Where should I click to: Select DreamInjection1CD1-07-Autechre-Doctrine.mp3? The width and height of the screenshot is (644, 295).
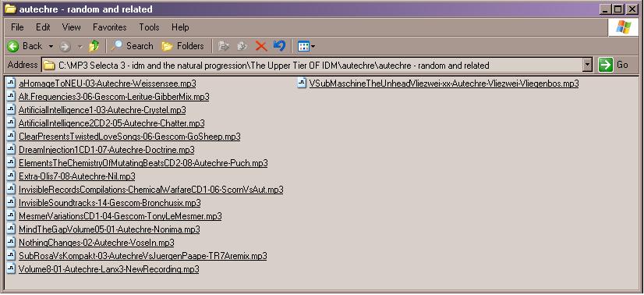pos(106,150)
